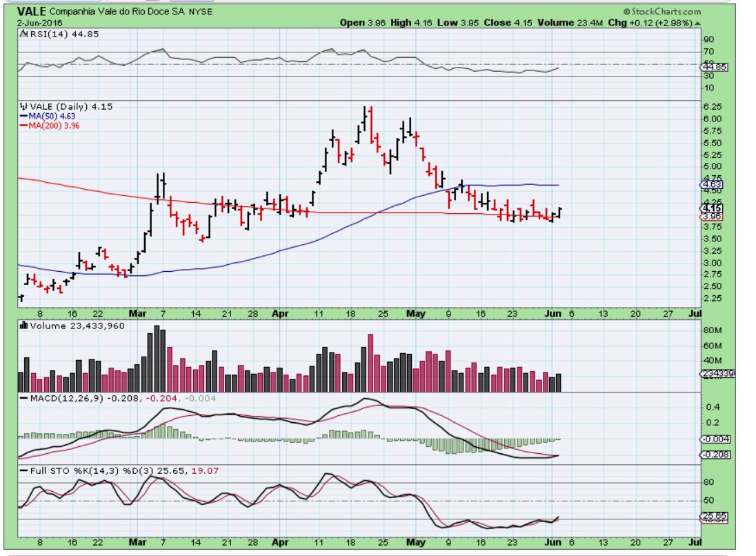Click the 6.25 price axis label

coord(713,106)
